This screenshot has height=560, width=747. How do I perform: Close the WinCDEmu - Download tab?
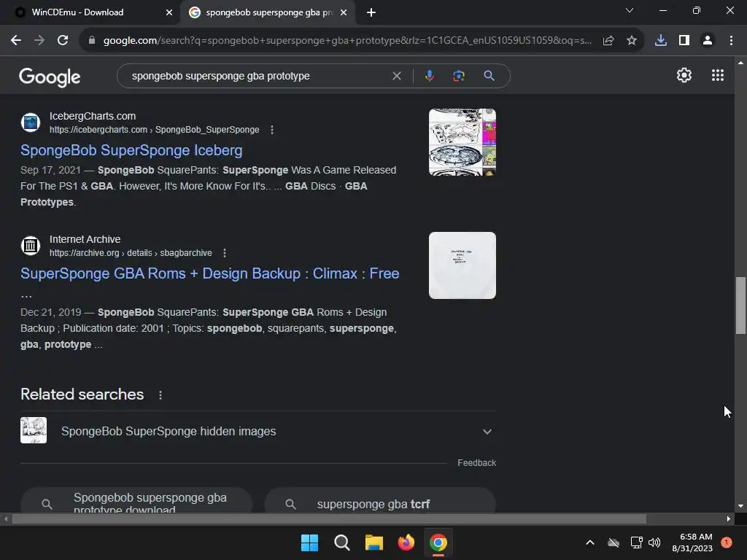(169, 12)
